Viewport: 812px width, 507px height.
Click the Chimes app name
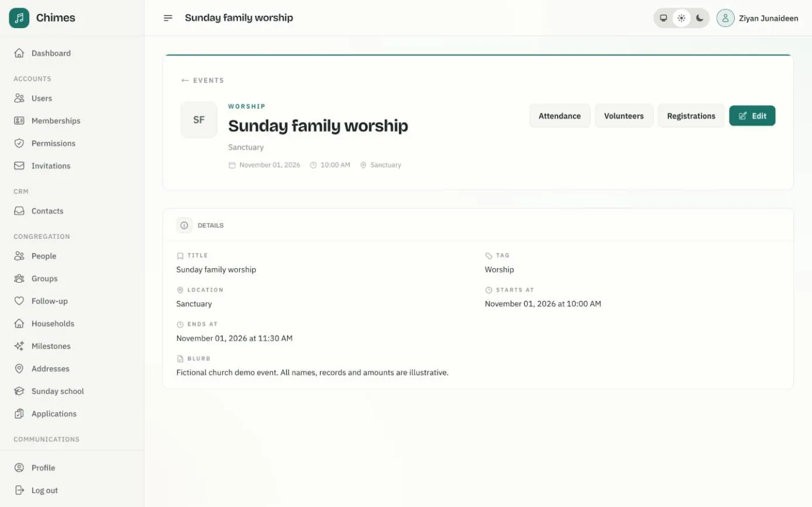click(x=56, y=18)
